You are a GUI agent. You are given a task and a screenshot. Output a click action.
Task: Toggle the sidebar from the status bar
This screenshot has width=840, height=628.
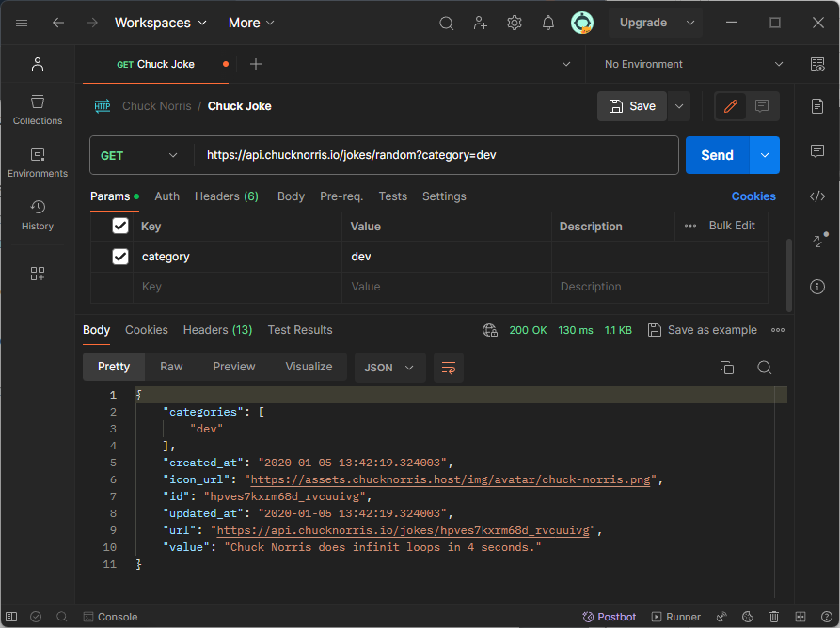pos(11,617)
